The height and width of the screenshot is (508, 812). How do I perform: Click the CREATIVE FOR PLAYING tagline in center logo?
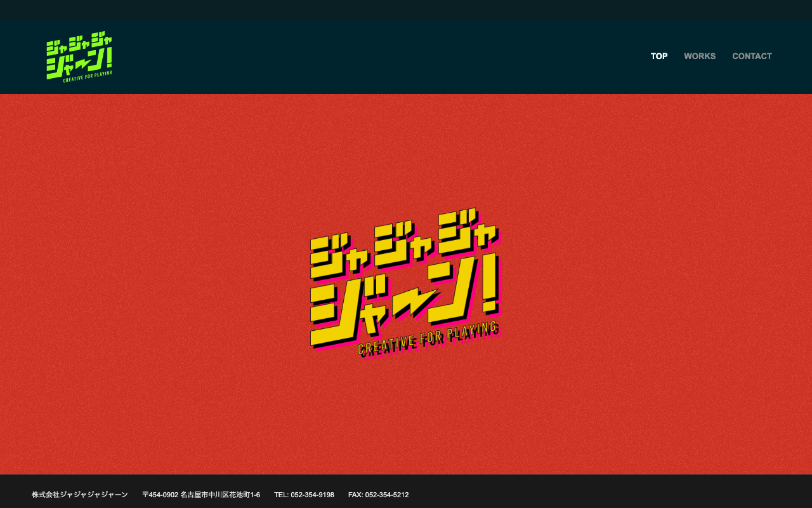[428, 338]
